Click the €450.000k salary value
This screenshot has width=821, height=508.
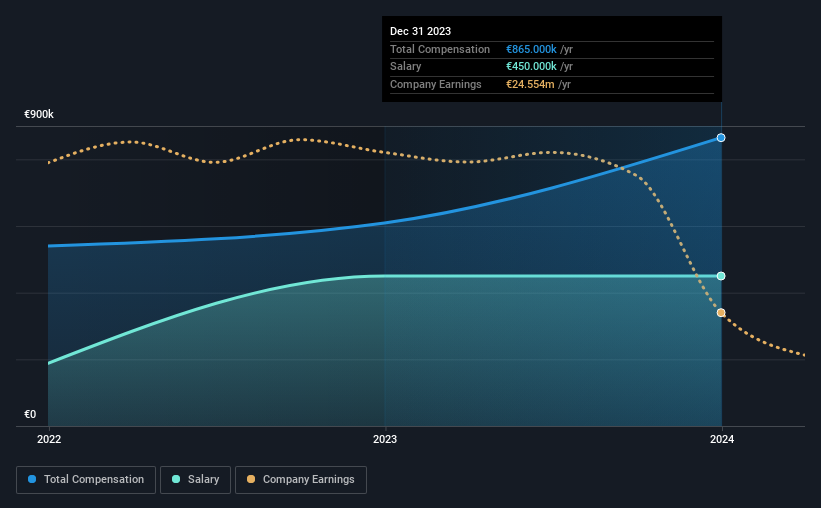click(531, 67)
